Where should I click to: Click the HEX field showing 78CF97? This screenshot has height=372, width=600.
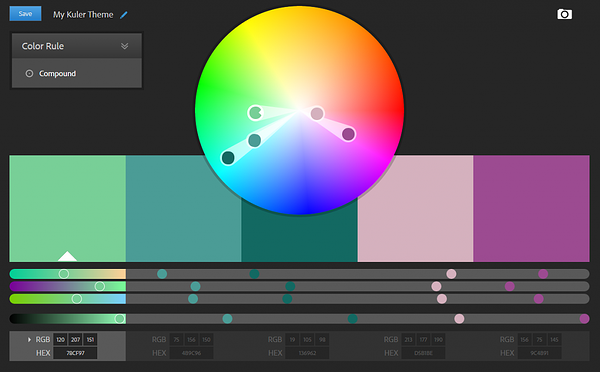click(75, 353)
